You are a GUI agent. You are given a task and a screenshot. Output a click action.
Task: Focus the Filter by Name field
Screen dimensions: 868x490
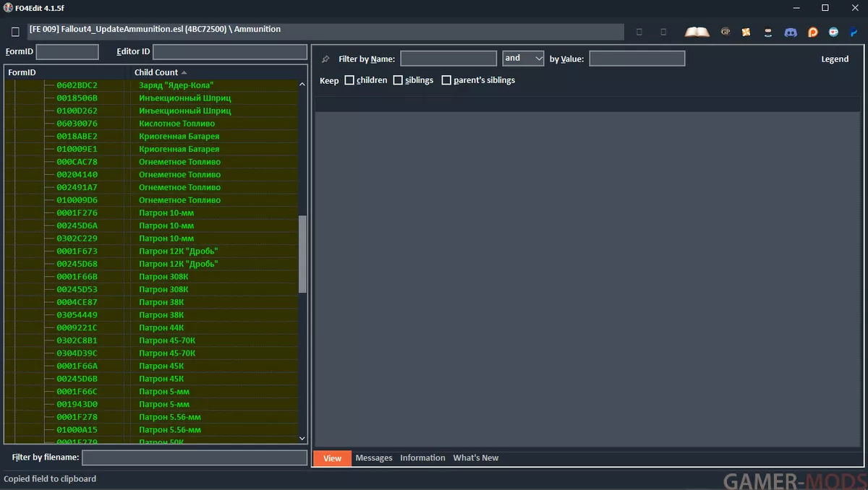tap(448, 59)
